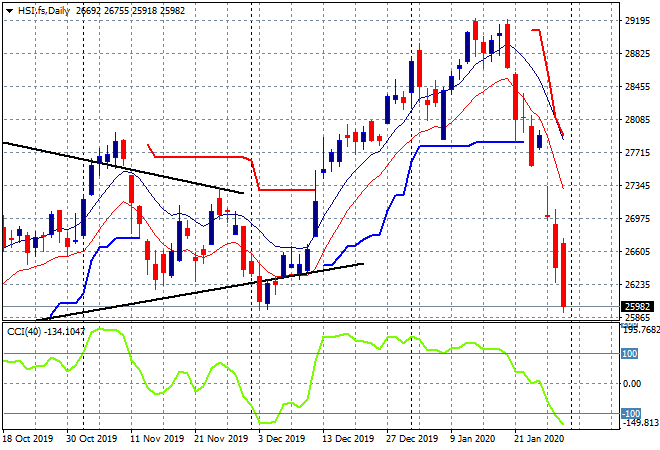Image resolution: width=660 pixels, height=450 pixels.
Task: Click the price axis label 29195
Action: (x=637, y=21)
